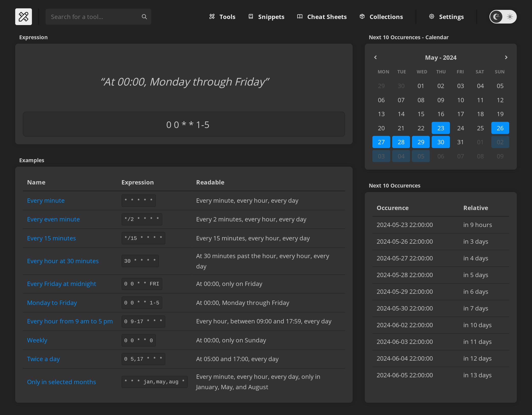
Task: Click occurrence 2024-06-05 22:00:00
Action: [x=405, y=375]
